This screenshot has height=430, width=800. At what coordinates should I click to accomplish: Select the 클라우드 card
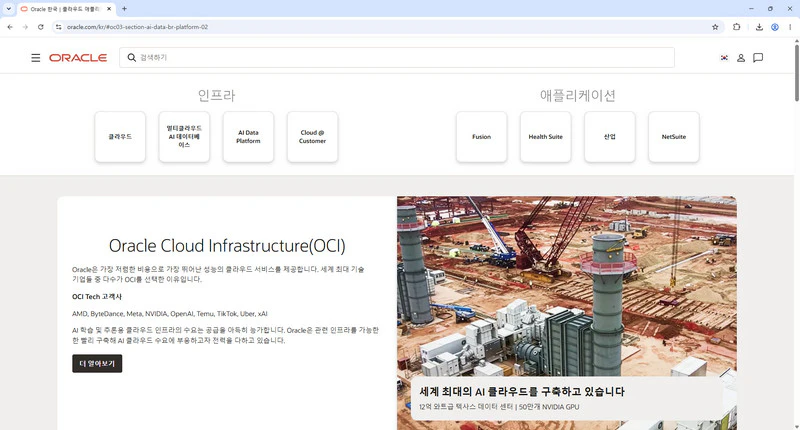(120, 137)
